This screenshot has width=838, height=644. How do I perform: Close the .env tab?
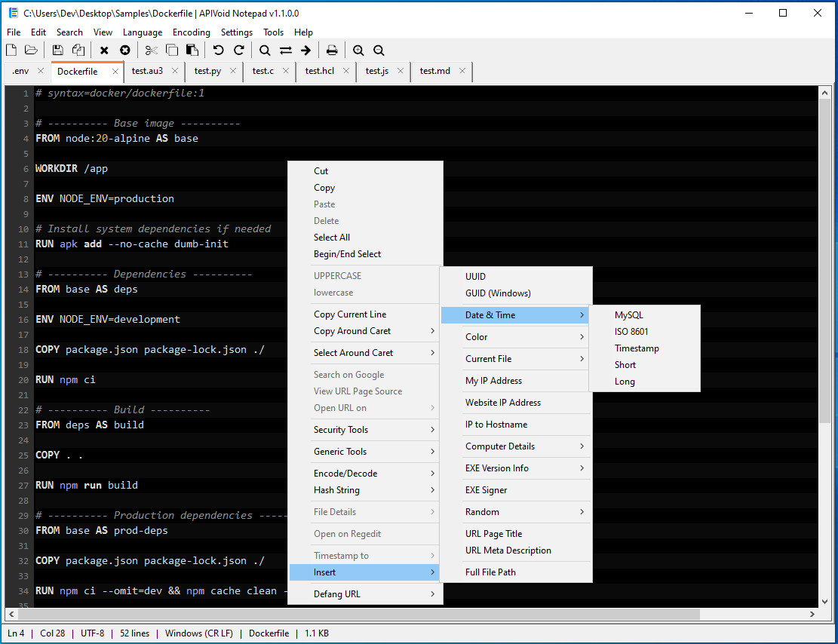coord(41,71)
